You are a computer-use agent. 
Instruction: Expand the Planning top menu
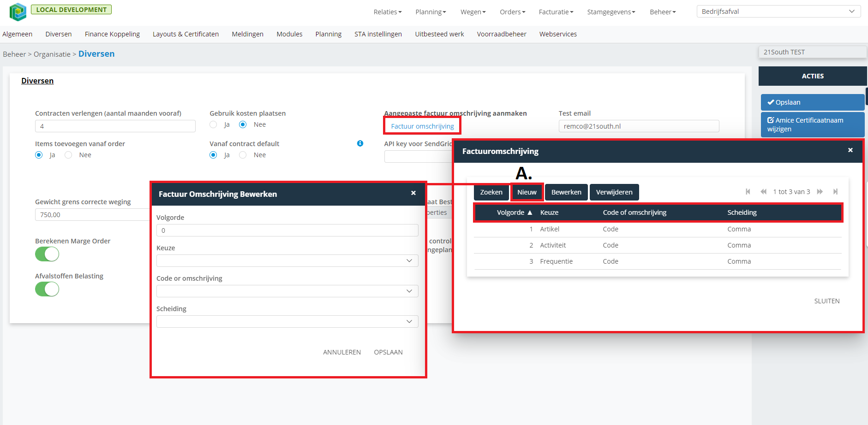click(431, 12)
